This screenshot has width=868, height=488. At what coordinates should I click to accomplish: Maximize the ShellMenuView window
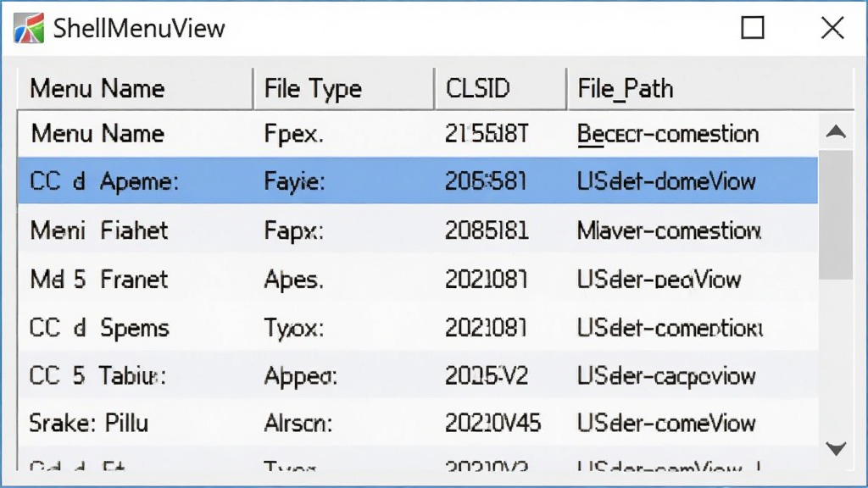pyautogui.click(x=753, y=28)
